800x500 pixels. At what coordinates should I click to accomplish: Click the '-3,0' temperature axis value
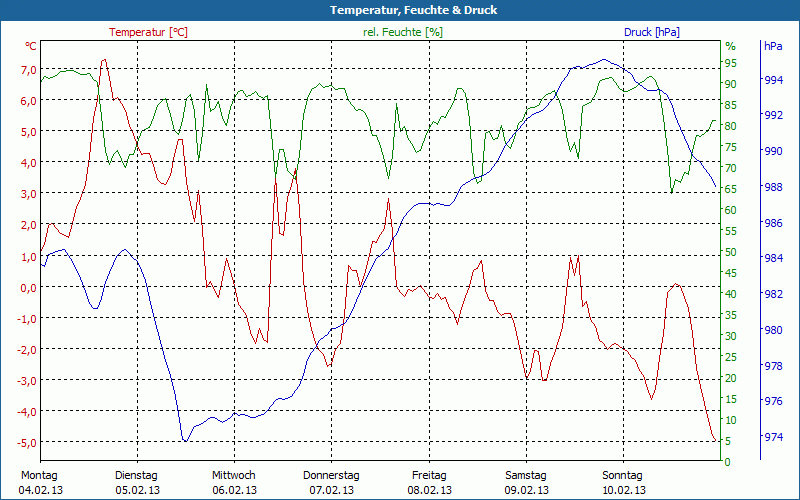pos(27,381)
